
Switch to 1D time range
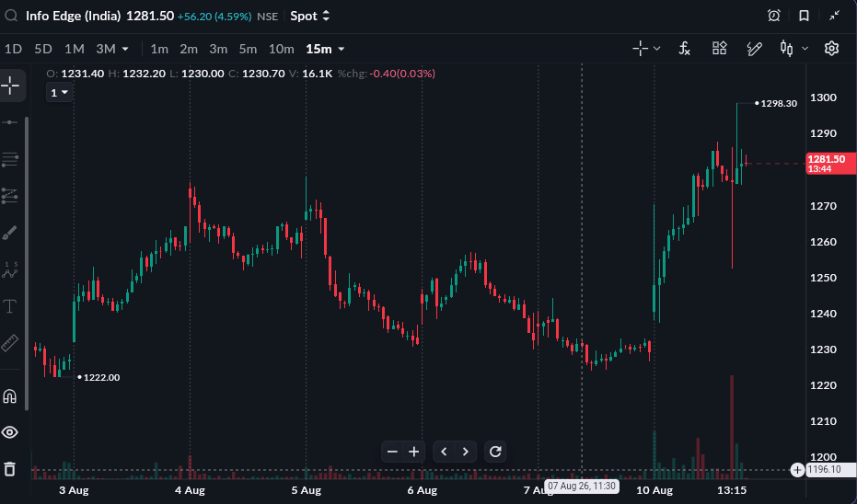coord(13,49)
